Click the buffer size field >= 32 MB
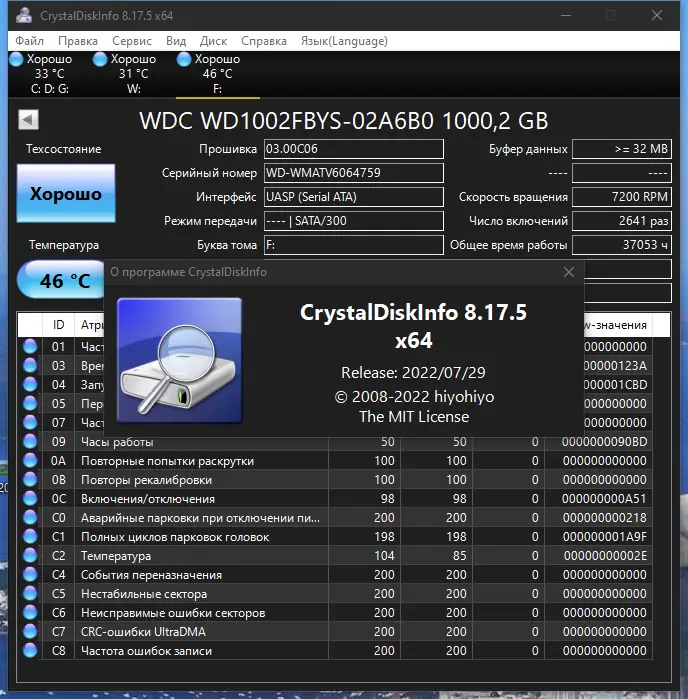688x699 pixels. 622,149
